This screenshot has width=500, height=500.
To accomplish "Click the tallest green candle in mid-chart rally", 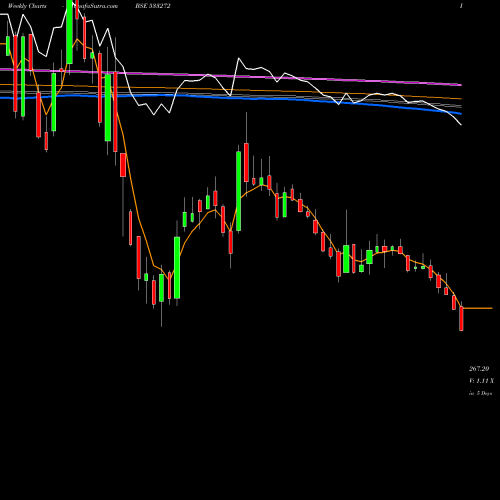I will coord(239,191).
